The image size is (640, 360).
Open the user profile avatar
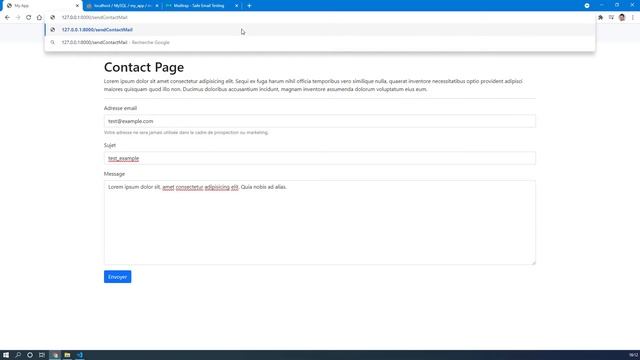click(622, 18)
